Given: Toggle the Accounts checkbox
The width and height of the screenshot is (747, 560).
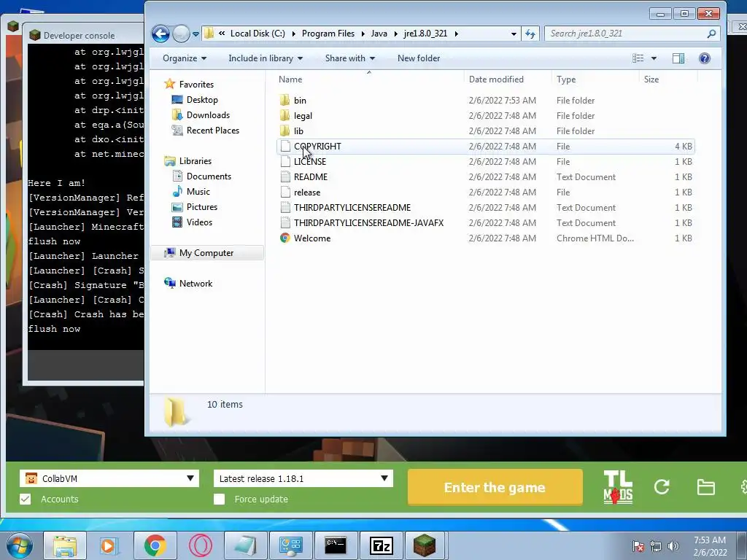Looking at the screenshot, I should (x=26, y=499).
